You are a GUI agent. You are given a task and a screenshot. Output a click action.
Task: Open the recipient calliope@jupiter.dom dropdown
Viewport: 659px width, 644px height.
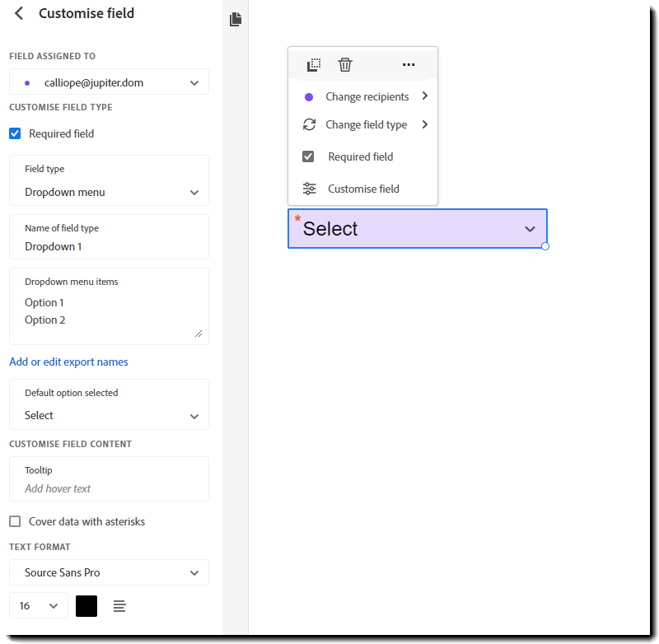click(x=109, y=82)
